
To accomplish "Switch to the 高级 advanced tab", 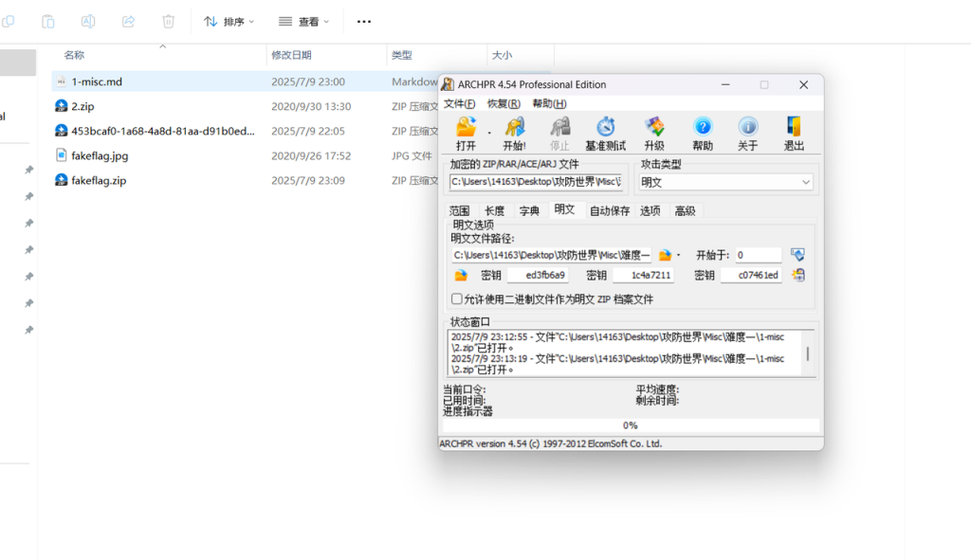I will pyautogui.click(x=684, y=210).
